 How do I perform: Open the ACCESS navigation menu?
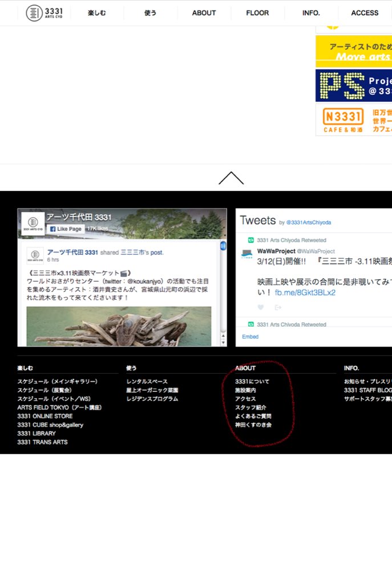coord(365,13)
